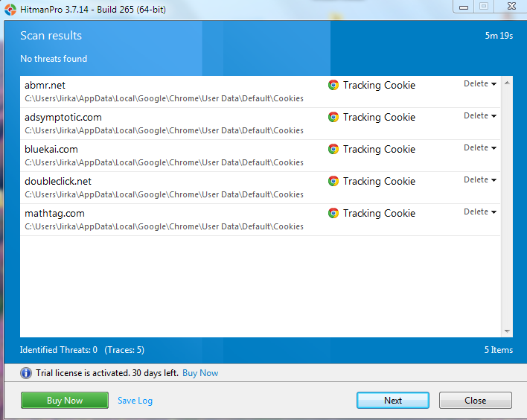Screen dimensions: 527x420
Task: Click the green Buy Now button
Action: point(65,400)
